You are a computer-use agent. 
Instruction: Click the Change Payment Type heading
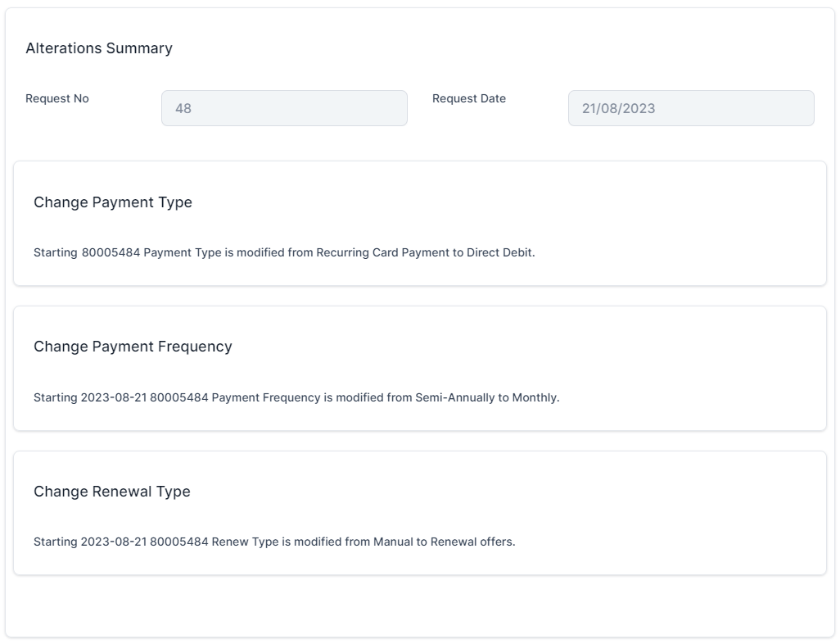click(113, 202)
